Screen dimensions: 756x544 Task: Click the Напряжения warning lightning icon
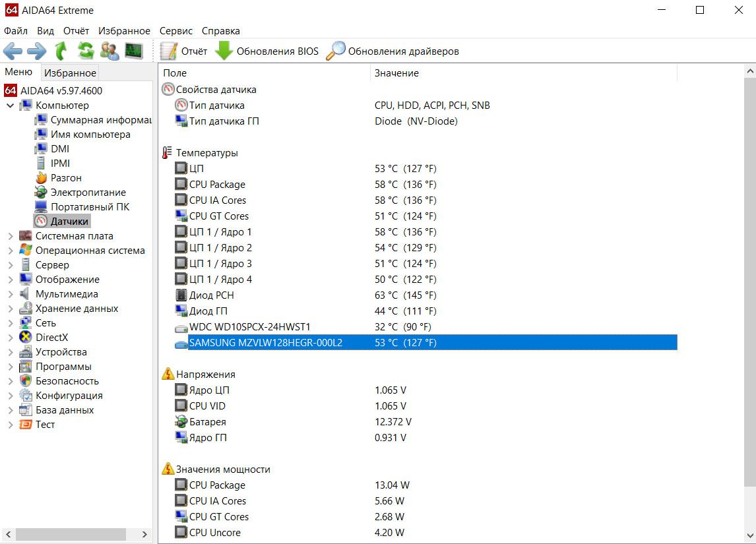pos(168,374)
